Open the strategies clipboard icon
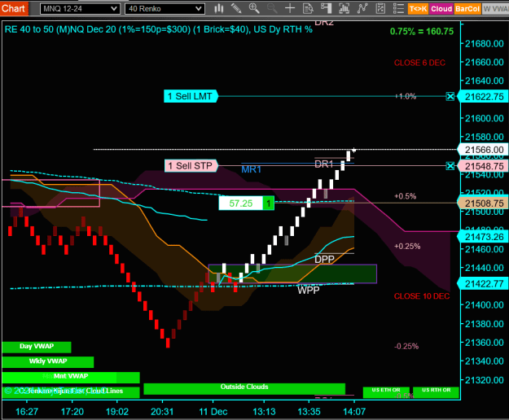 [380, 8]
